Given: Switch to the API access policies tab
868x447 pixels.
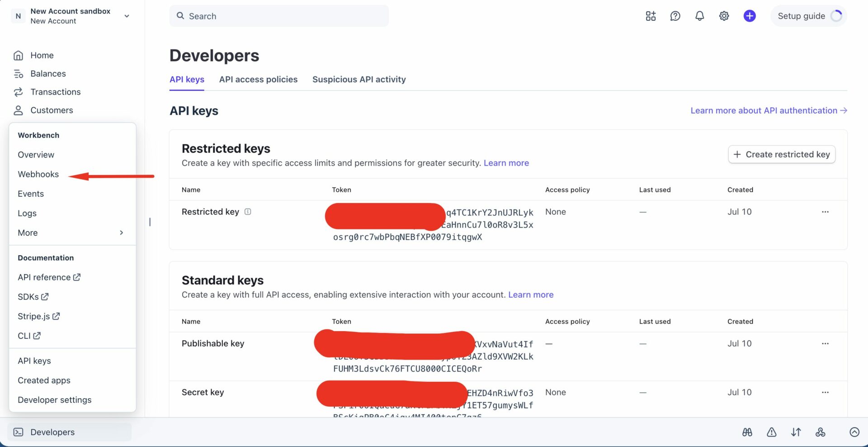Looking at the screenshot, I should tap(258, 80).
